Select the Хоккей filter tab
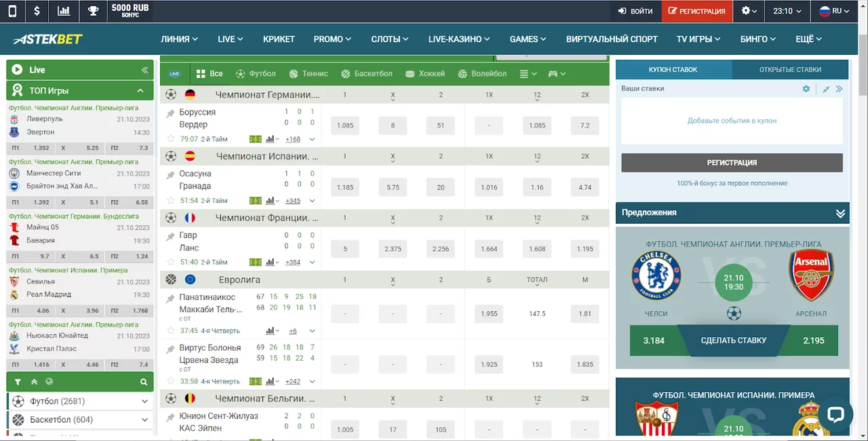868x441 pixels. pyautogui.click(x=424, y=73)
